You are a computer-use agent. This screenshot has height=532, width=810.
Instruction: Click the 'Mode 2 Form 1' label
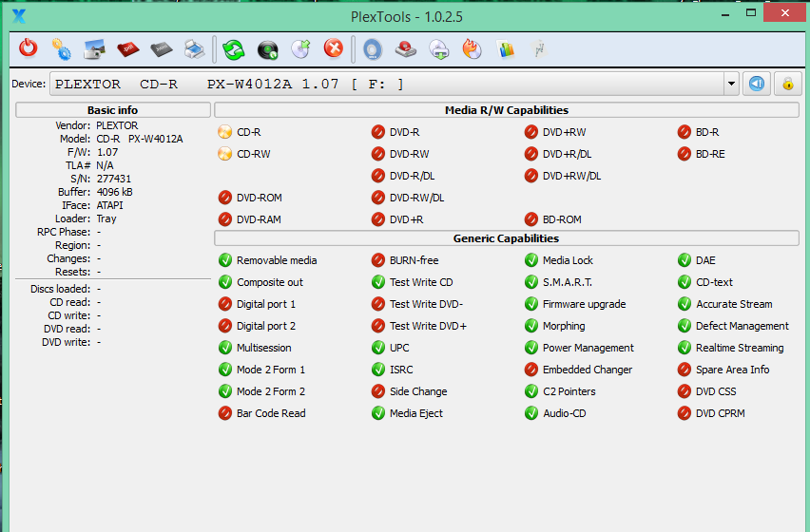[x=271, y=370]
